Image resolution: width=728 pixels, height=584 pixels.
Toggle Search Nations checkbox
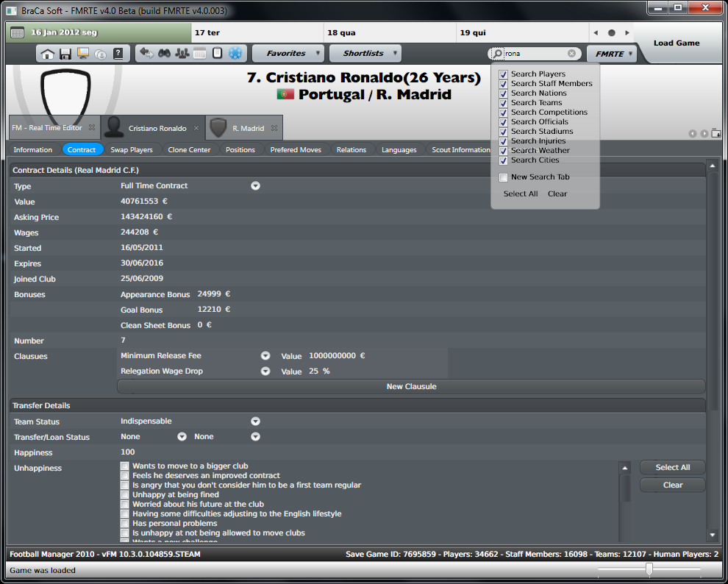(503, 93)
